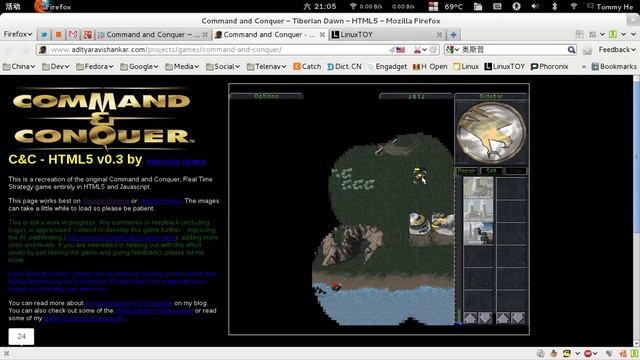Open the accessibility menu in top panel
Screen dimensions: 640x360
tap(516, 6)
